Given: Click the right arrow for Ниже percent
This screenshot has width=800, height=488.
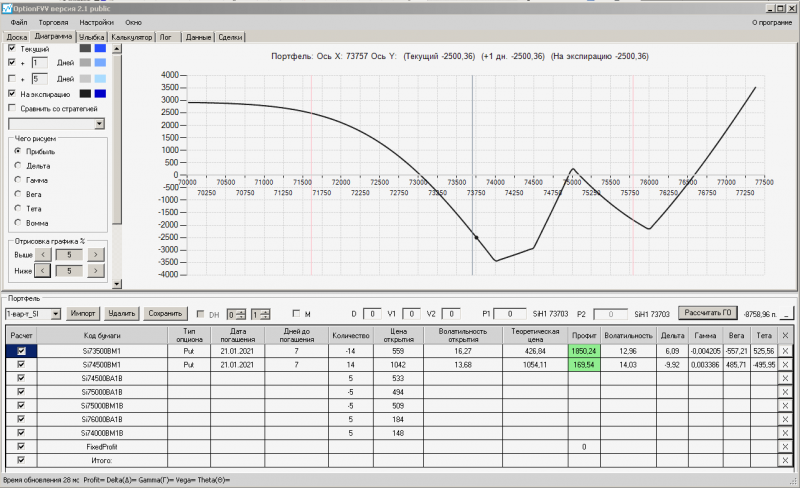Looking at the screenshot, I should (x=95, y=271).
